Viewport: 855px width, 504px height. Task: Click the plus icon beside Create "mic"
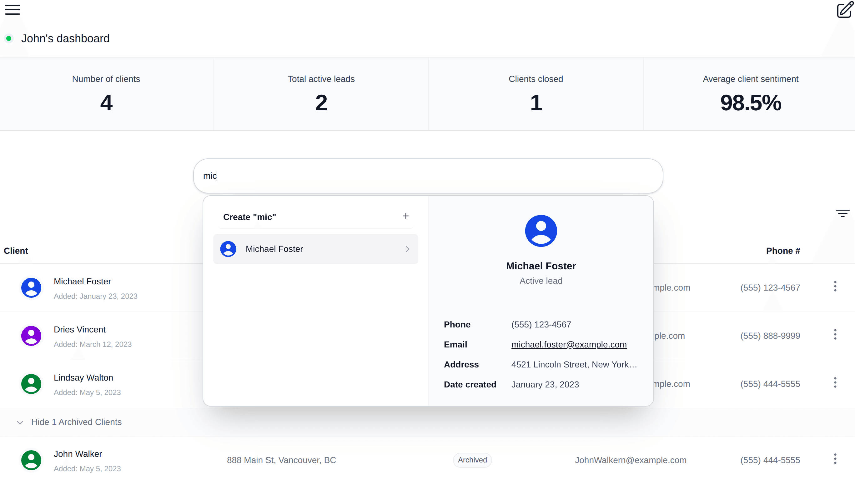[x=405, y=216]
